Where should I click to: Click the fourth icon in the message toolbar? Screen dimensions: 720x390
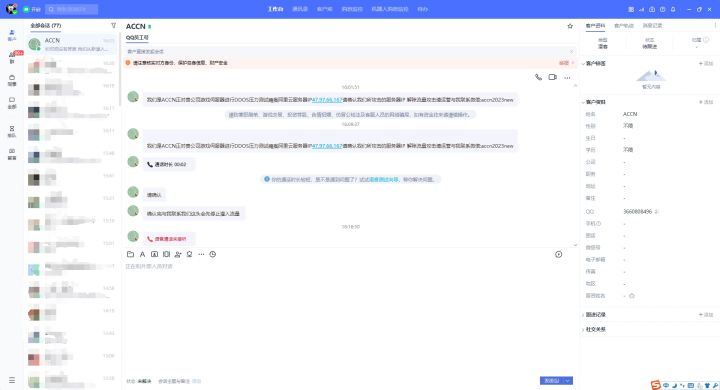(166, 254)
